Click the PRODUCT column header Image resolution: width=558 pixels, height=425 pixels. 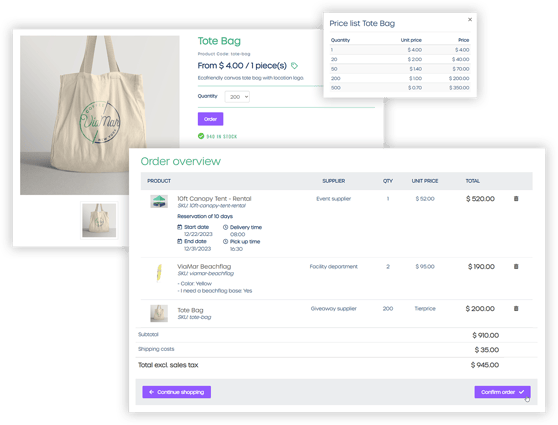[x=159, y=181]
